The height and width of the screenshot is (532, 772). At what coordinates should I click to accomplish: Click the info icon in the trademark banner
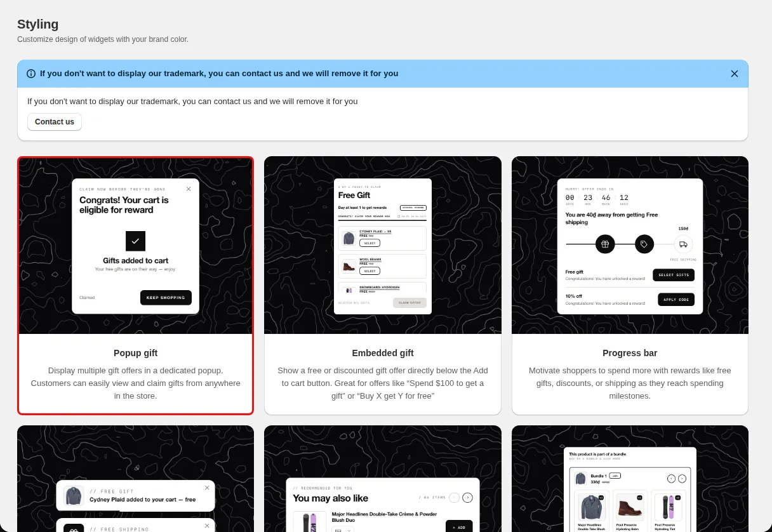point(31,74)
